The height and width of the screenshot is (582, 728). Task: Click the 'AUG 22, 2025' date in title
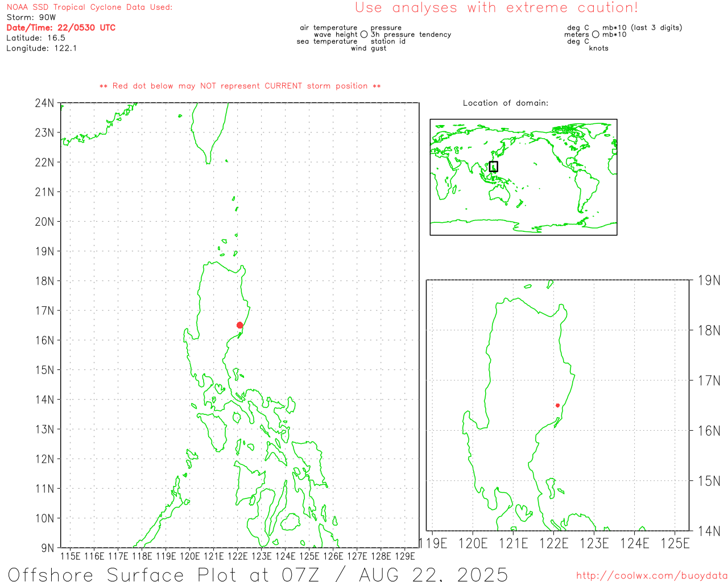click(x=433, y=575)
